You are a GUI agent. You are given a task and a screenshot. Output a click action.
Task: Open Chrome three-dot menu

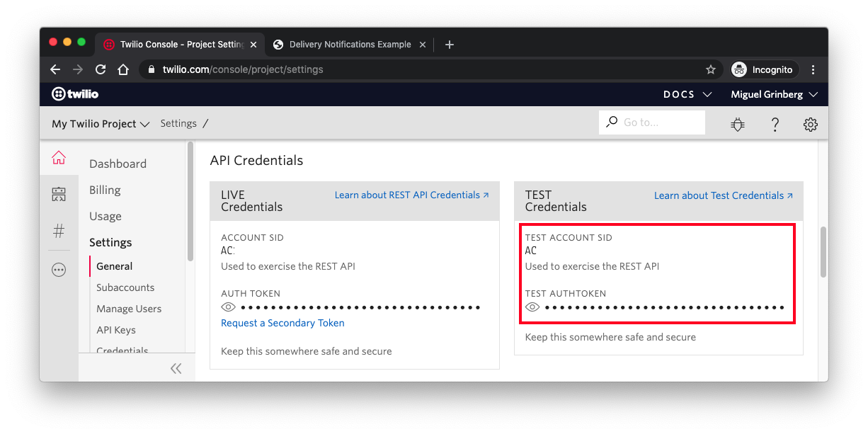813,69
